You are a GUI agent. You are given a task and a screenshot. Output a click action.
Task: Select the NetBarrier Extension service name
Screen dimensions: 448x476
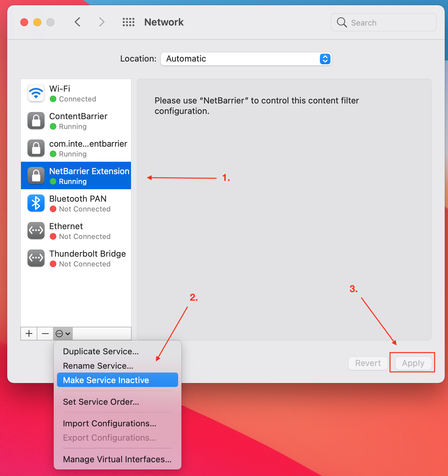tap(89, 171)
